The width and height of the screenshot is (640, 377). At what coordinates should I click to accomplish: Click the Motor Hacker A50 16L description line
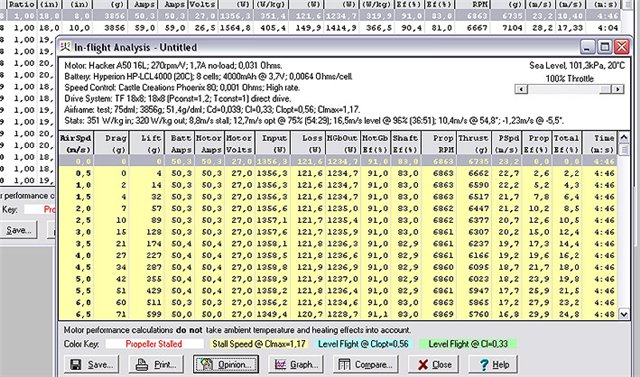click(173, 66)
